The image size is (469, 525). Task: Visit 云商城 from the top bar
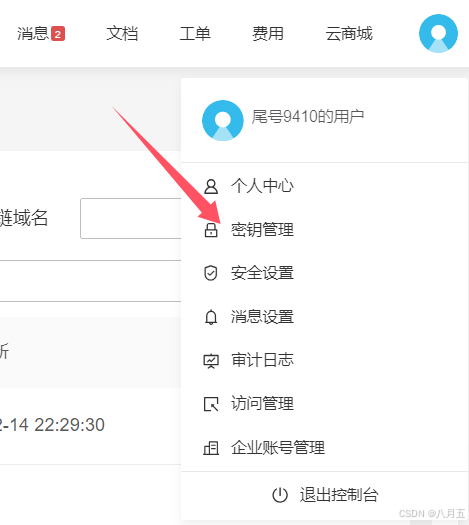click(x=349, y=33)
